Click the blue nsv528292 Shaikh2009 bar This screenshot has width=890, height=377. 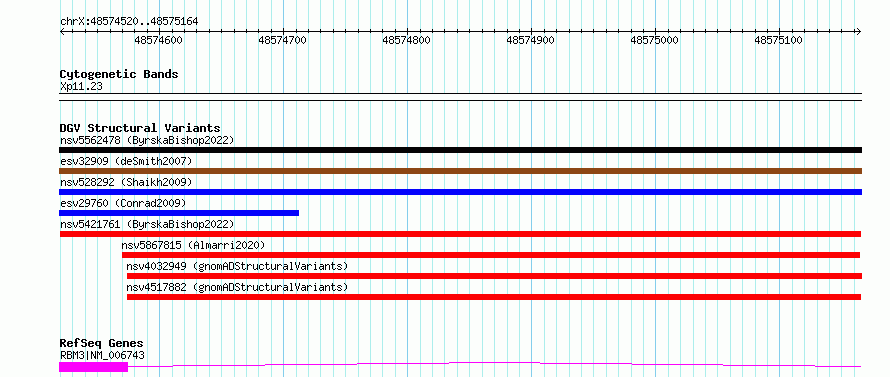click(x=460, y=192)
